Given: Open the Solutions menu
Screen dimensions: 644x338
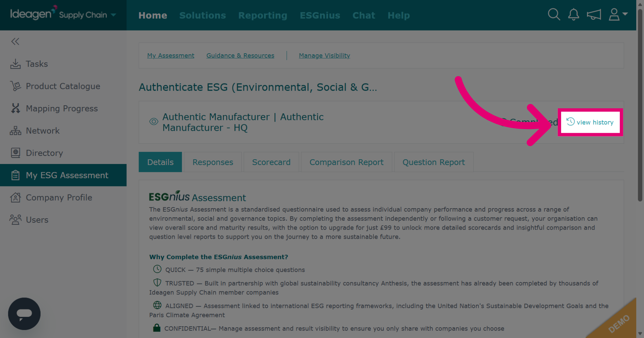Looking at the screenshot, I should (x=203, y=15).
